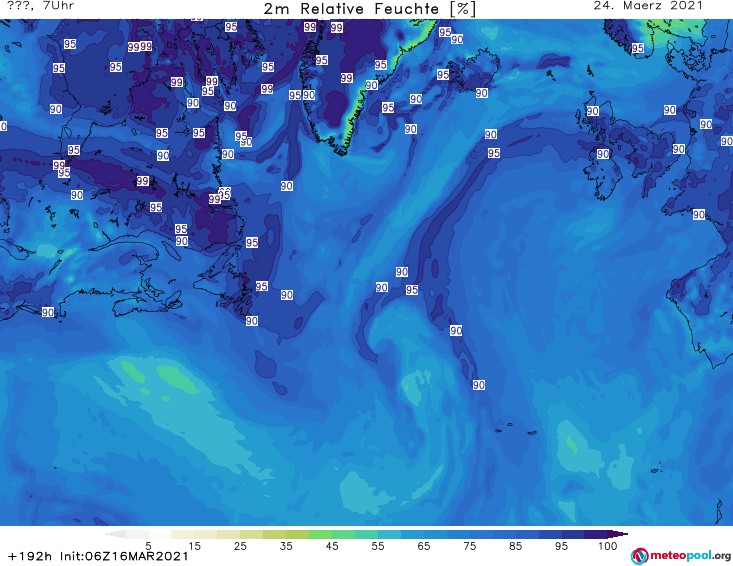Click the grey arrow tip starting the color bar

115,534
